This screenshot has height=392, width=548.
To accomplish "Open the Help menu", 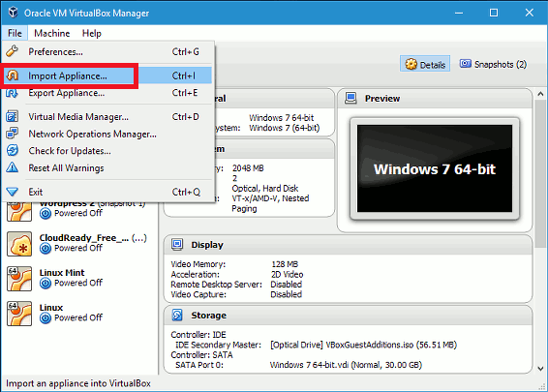I will pyautogui.click(x=92, y=33).
